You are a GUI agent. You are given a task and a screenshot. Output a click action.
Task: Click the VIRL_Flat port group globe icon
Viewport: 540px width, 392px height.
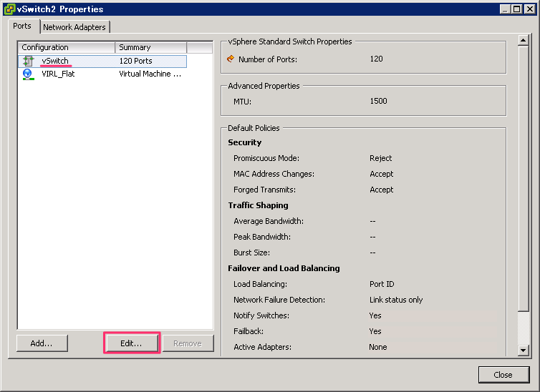click(28, 74)
